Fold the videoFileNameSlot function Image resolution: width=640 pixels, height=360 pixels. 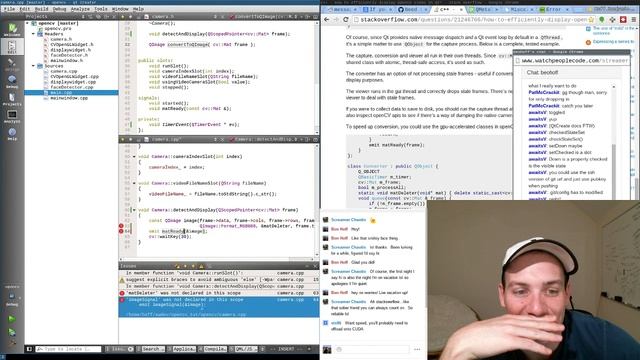coord(134,184)
